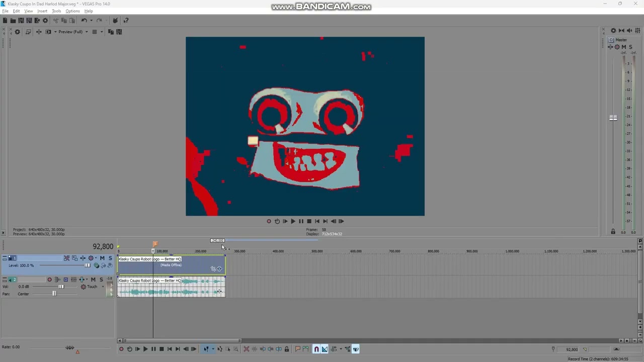This screenshot has height=362, width=644.
Task: Delete selection with red X icon
Action: pos(246,349)
